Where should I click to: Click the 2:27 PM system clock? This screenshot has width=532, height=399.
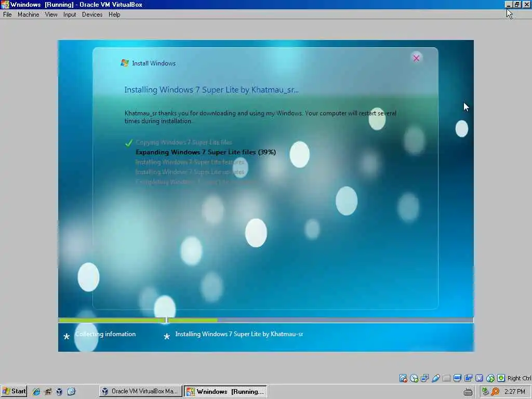tap(515, 392)
